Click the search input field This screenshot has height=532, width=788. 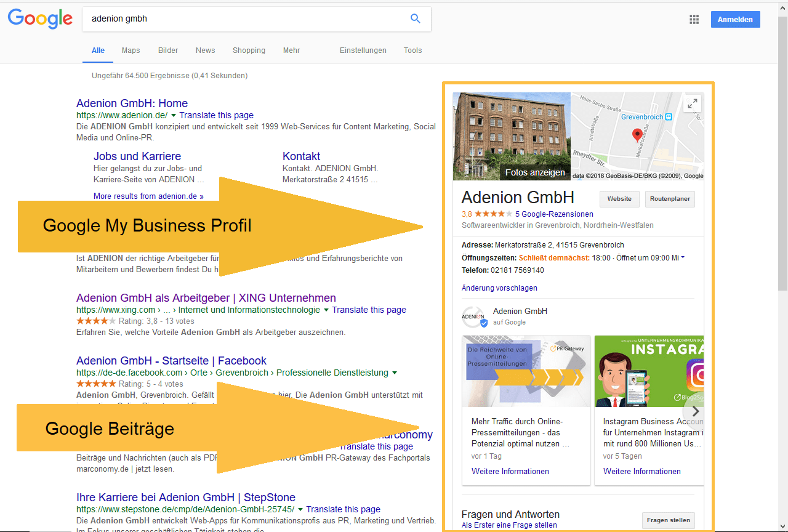tap(246, 19)
